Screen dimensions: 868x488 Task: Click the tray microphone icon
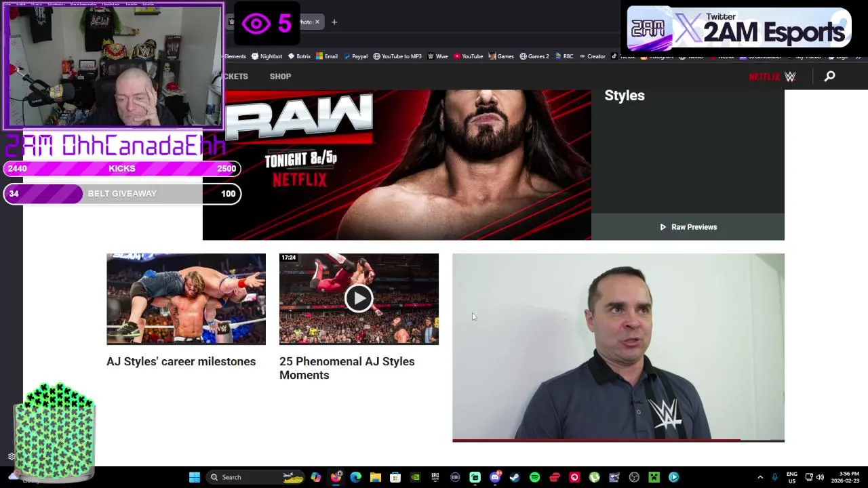(x=775, y=477)
